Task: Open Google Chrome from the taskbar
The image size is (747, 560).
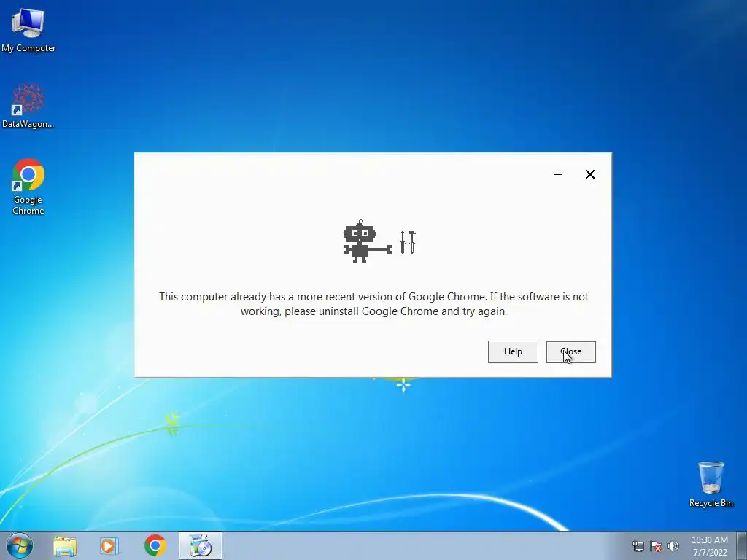Action: pos(155,545)
